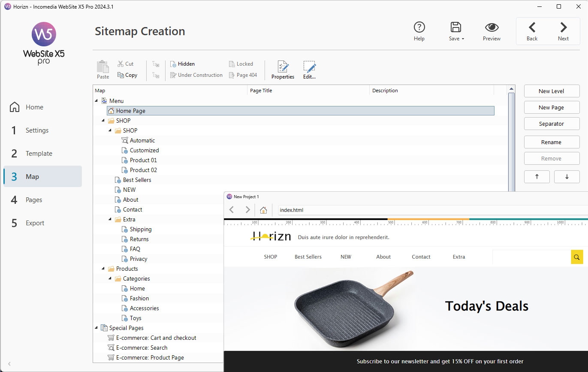Click the sitemap vertical scrollbar
The height and width of the screenshot is (372, 588).
tap(511, 142)
